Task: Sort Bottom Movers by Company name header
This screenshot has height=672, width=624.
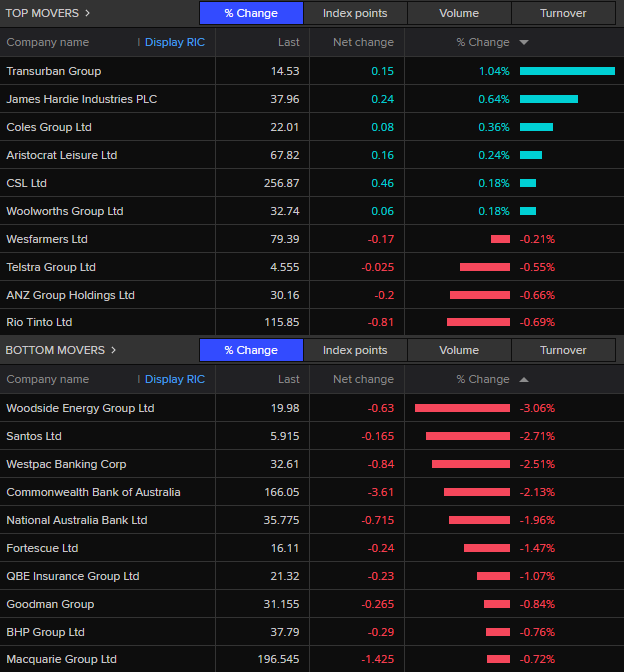Action: (x=48, y=379)
